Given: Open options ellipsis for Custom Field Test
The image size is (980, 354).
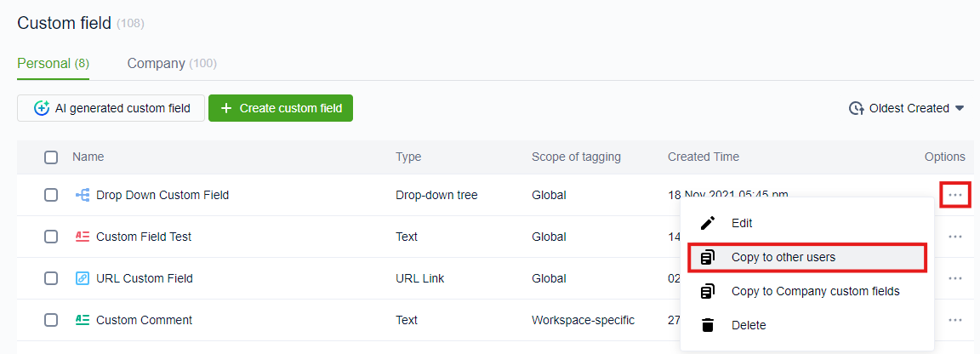Looking at the screenshot, I should pos(955,237).
